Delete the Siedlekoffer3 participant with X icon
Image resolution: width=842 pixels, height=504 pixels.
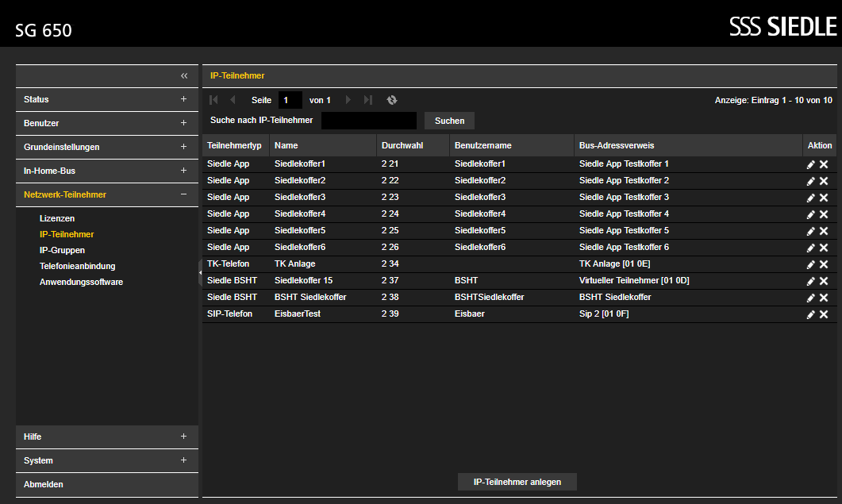coord(824,198)
